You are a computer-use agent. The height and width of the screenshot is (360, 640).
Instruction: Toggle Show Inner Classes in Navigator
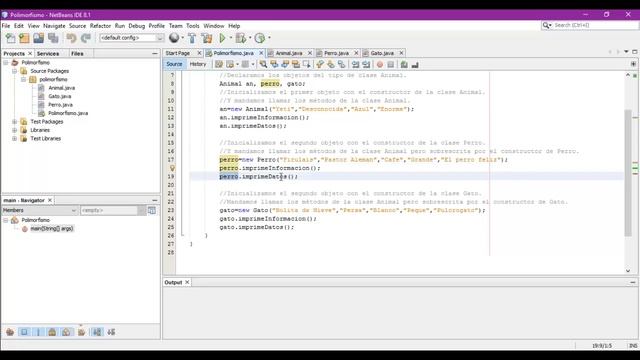point(66,332)
